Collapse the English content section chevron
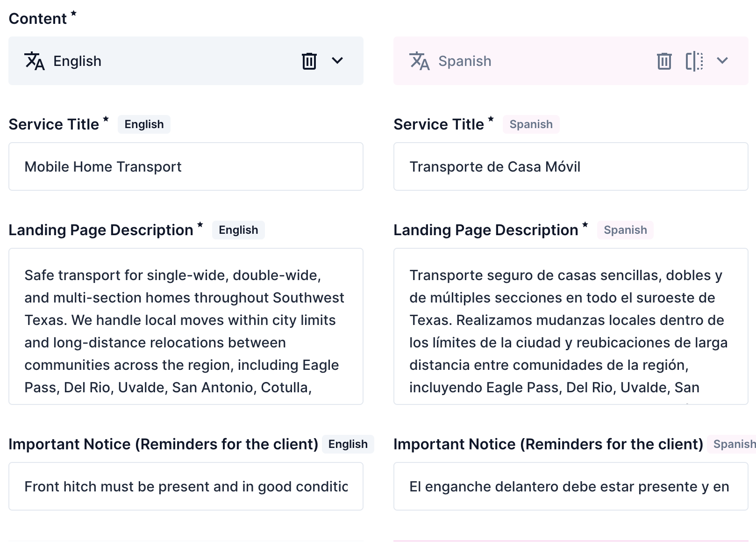The image size is (756, 548). pos(337,61)
